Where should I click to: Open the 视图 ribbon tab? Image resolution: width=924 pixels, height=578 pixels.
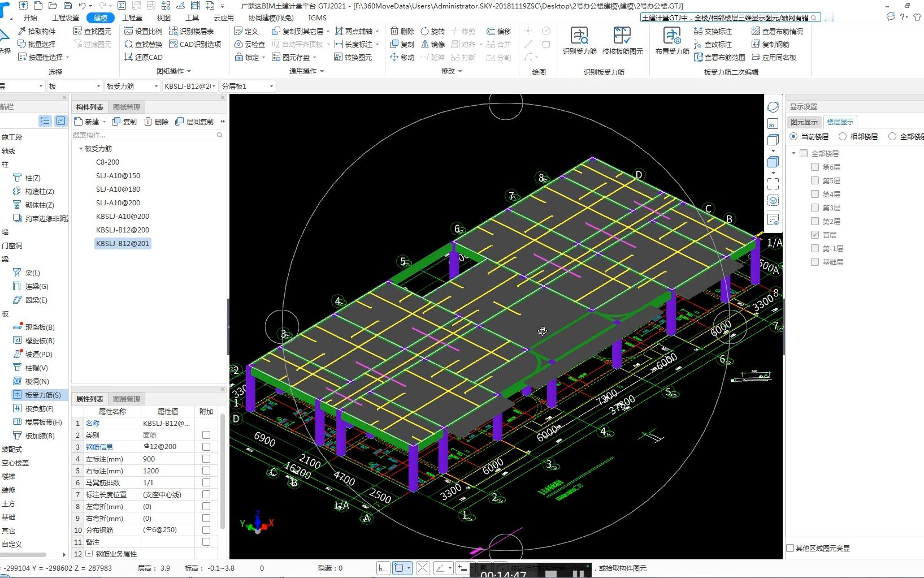click(164, 18)
